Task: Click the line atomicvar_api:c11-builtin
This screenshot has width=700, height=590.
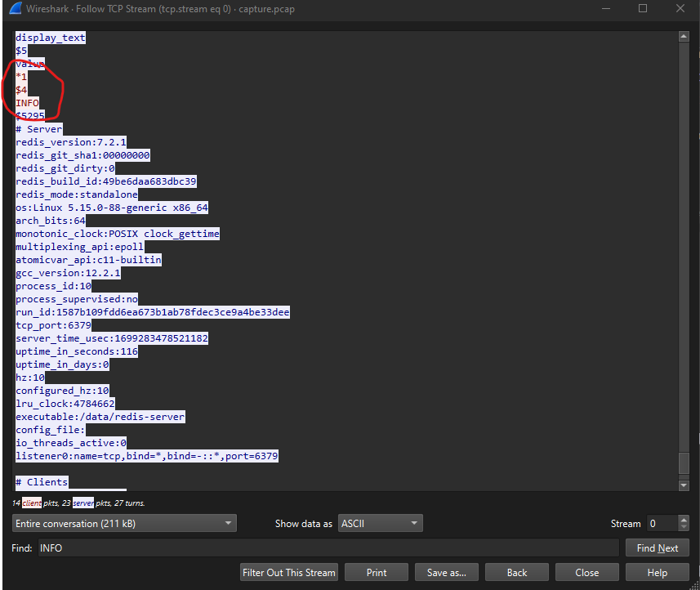Action: [x=88, y=260]
